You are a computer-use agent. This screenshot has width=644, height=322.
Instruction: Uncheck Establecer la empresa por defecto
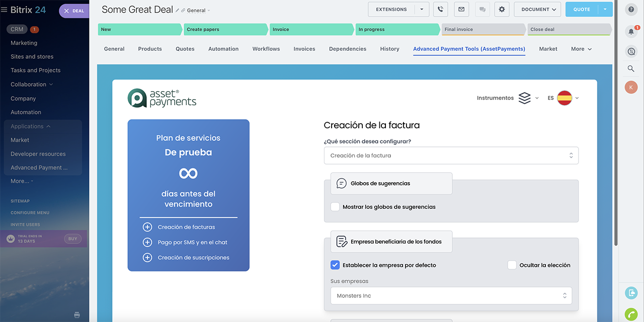click(335, 265)
